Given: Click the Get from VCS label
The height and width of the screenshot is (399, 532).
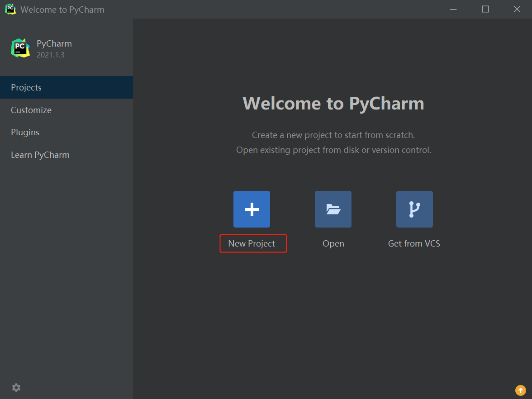Looking at the screenshot, I should (x=414, y=243).
